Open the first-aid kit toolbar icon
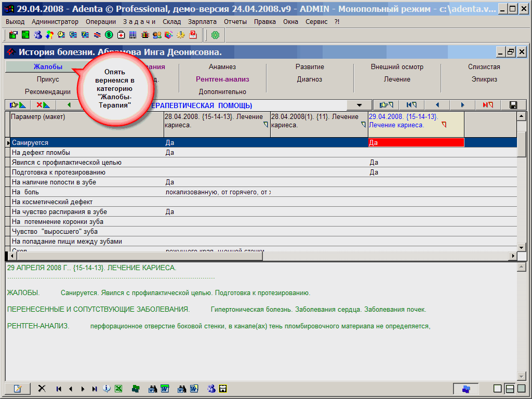Image resolution: width=532 pixels, height=399 pixels. 121,35
